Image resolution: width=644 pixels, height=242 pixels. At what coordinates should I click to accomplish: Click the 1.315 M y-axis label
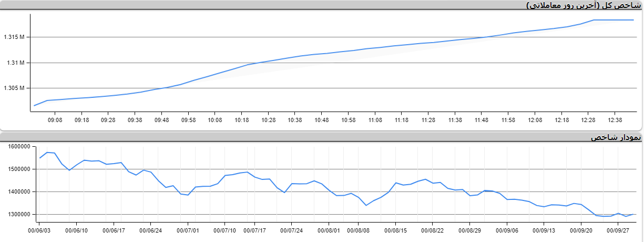pyautogui.click(x=14, y=37)
